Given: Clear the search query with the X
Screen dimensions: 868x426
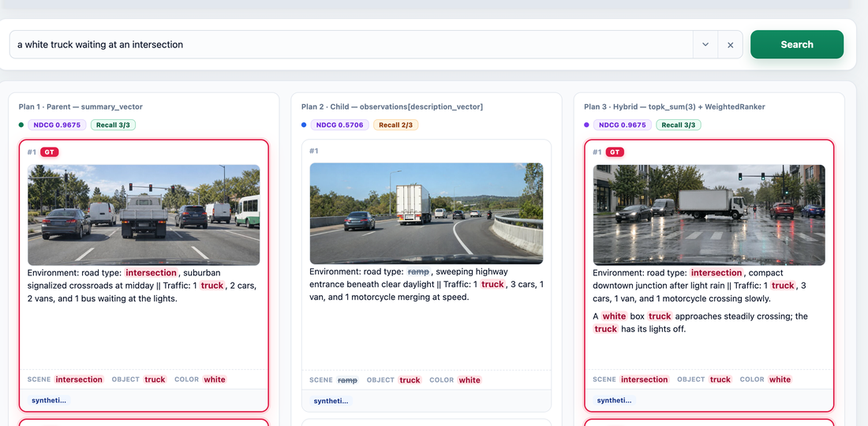Looking at the screenshot, I should [730, 45].
